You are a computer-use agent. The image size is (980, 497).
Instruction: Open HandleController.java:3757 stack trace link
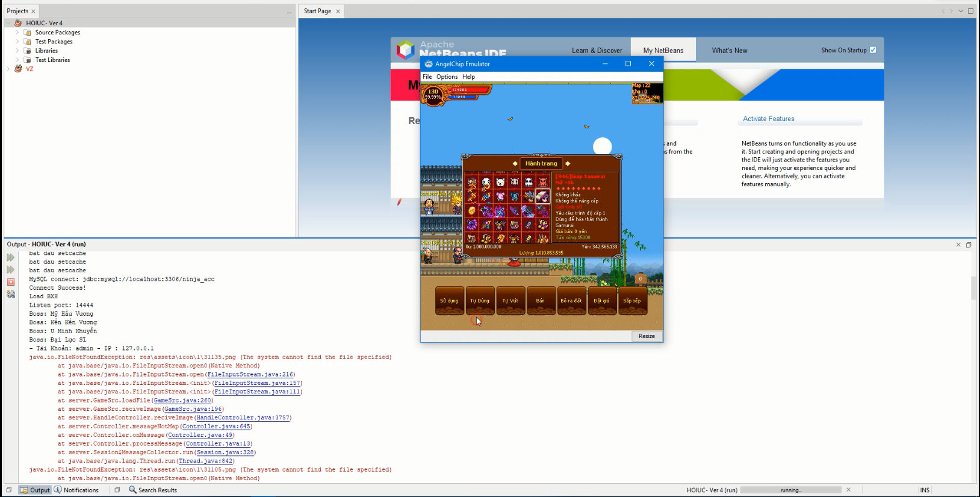point(243,417)
